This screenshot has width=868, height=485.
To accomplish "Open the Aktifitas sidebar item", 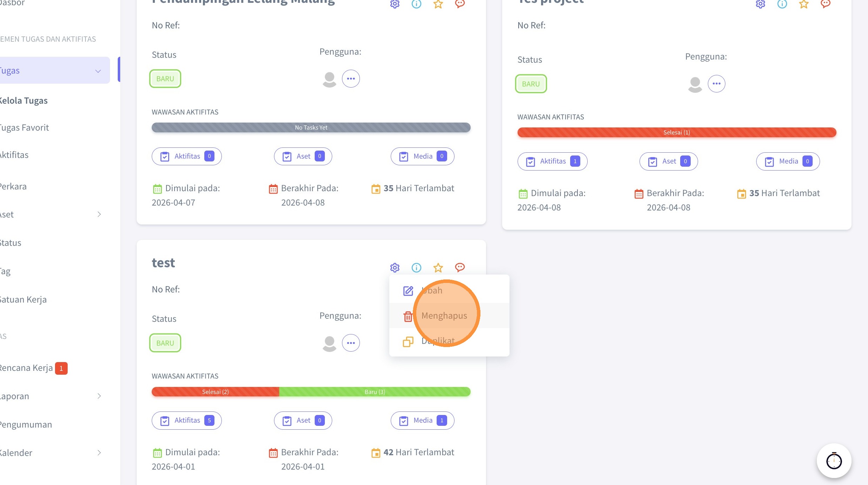I will pos(14,155).
